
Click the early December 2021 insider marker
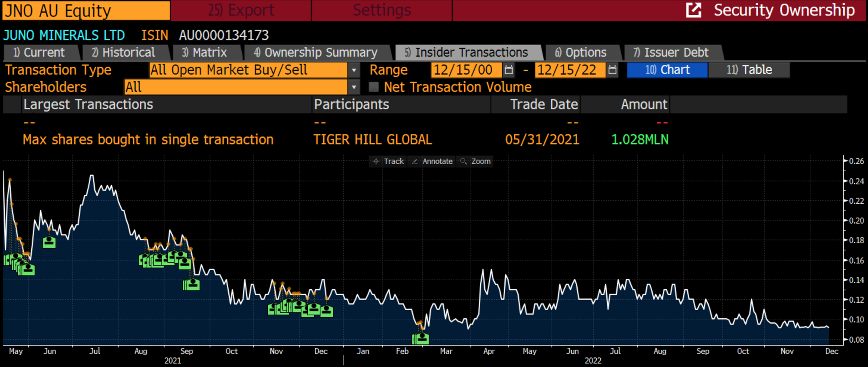click(326, 311)
